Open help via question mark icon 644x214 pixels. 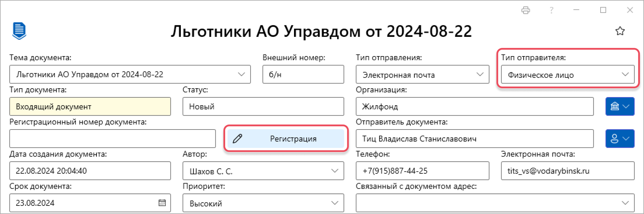[551, 10]
